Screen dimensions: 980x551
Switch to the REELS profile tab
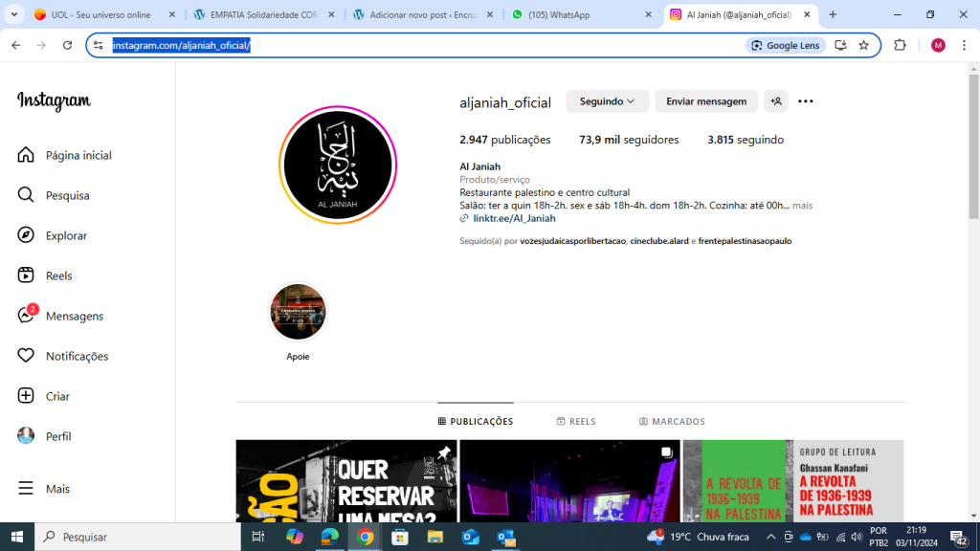click(x=576, y=422)
